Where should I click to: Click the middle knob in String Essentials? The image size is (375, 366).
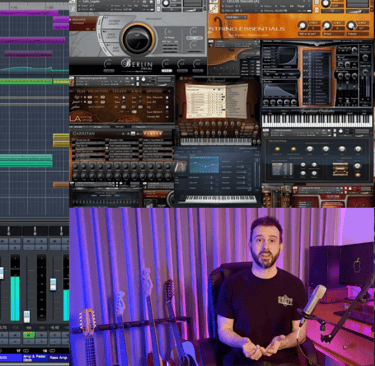tap(327, 26)
